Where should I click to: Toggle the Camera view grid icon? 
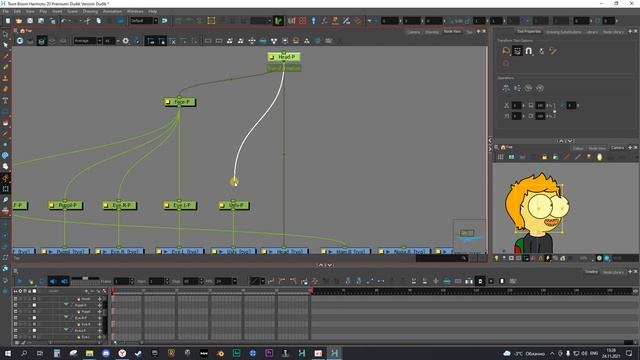pyautogui.click(x=500, y=157)
